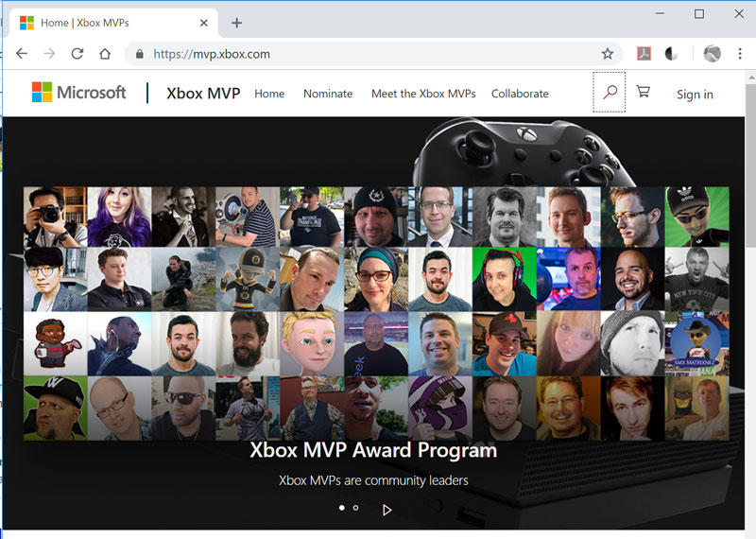756x539 pixels.
Task: Click blond cartoon avatar face
Action: click(312, 343)
